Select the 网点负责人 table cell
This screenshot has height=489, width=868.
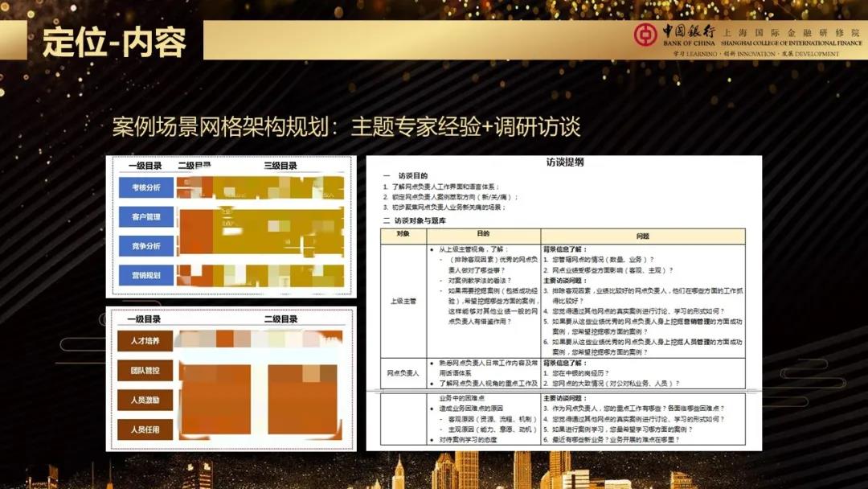click(x=403, y=373)
